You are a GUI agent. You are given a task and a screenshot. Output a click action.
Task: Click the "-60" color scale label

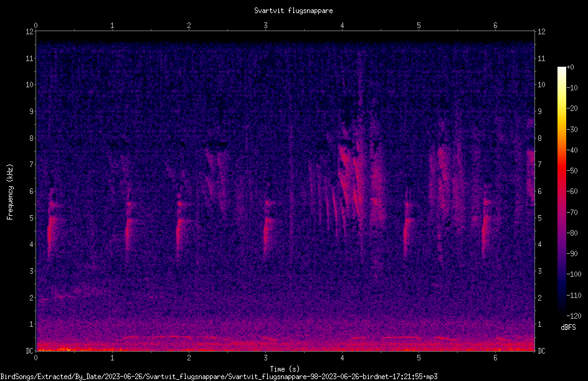click(572, 191)
